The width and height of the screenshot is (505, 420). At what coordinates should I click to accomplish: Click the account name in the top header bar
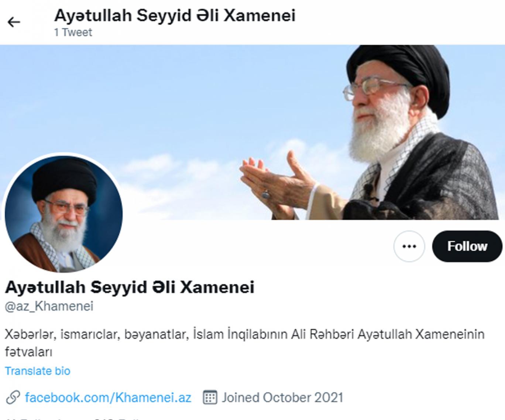pyautogui.click(x=175, y=16)
